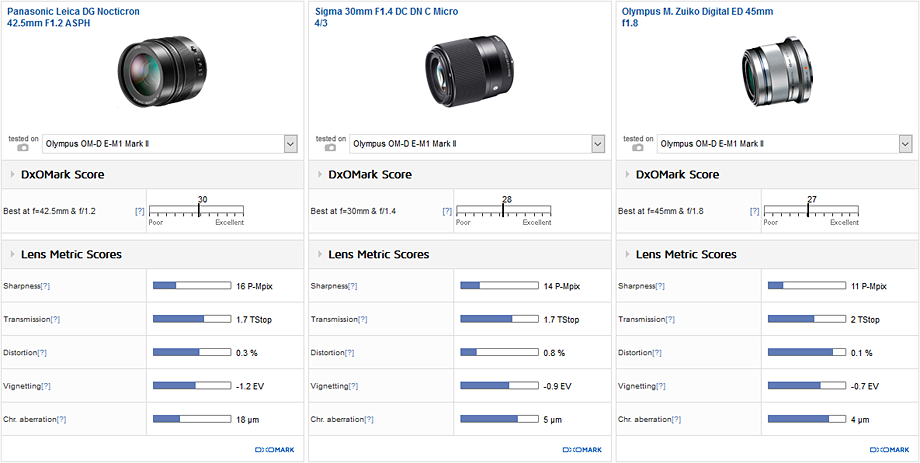
Task: Click Panasonic sharpness bar at 16 P-Mpix
Action: (x=192, y=286)
